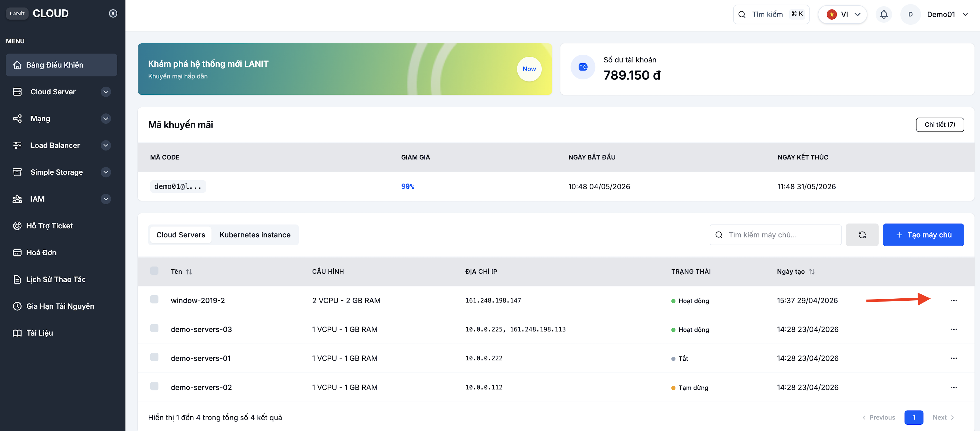
Task: Open Bảng Điều Khiển home icon
Action: (17, 65)
